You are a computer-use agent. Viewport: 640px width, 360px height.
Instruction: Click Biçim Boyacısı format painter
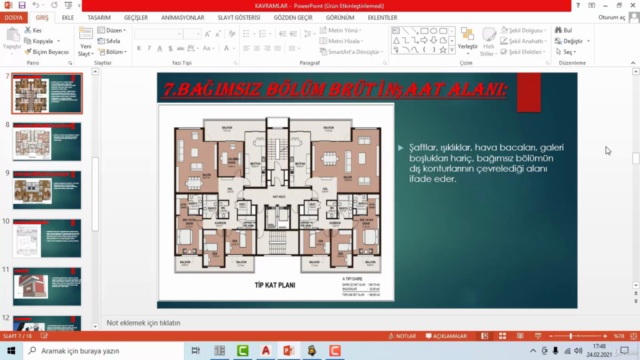pyautogui.click(x=46, y=52)
